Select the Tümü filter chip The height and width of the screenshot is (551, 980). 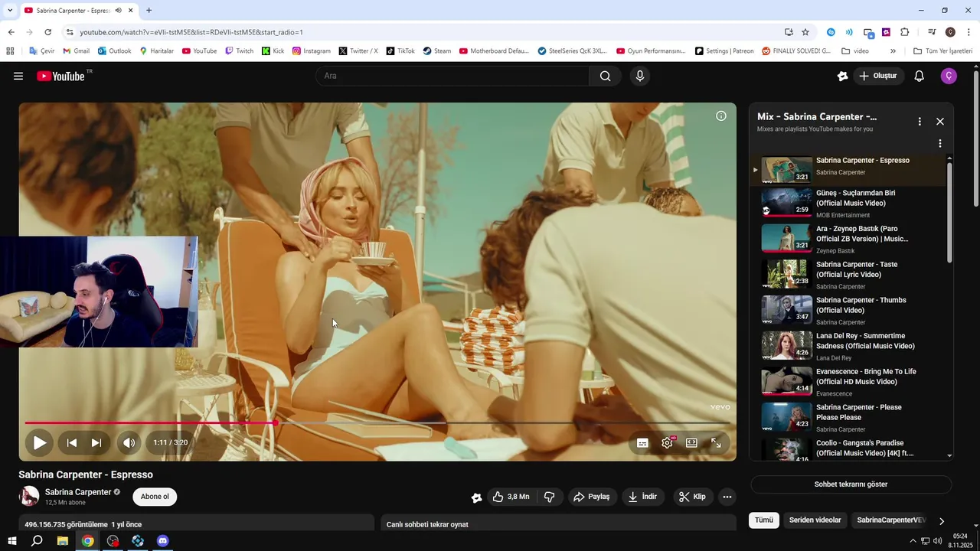[764, 520]
